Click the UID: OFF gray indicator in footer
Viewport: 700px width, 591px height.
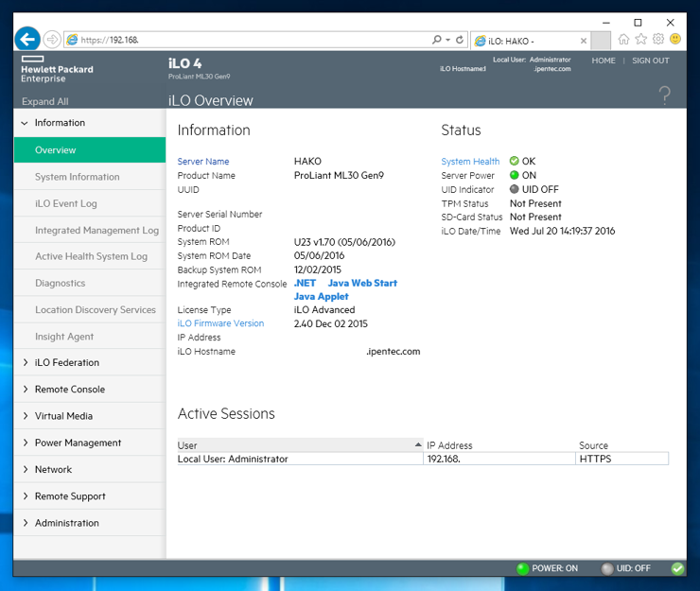point(607,568)
